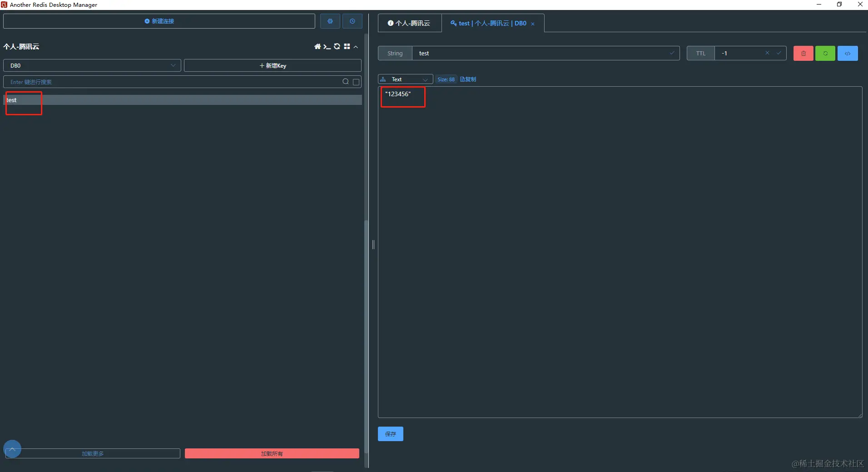
Task: Click the red 加载所有 button
Action: [272, 453]
